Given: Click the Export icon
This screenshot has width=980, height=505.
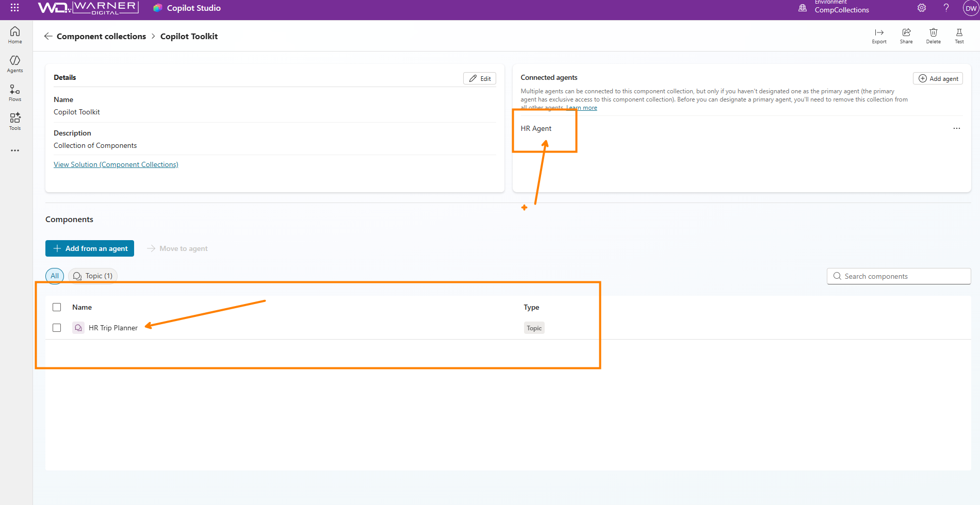Looking at the screenshot, I should coord(879,36).
